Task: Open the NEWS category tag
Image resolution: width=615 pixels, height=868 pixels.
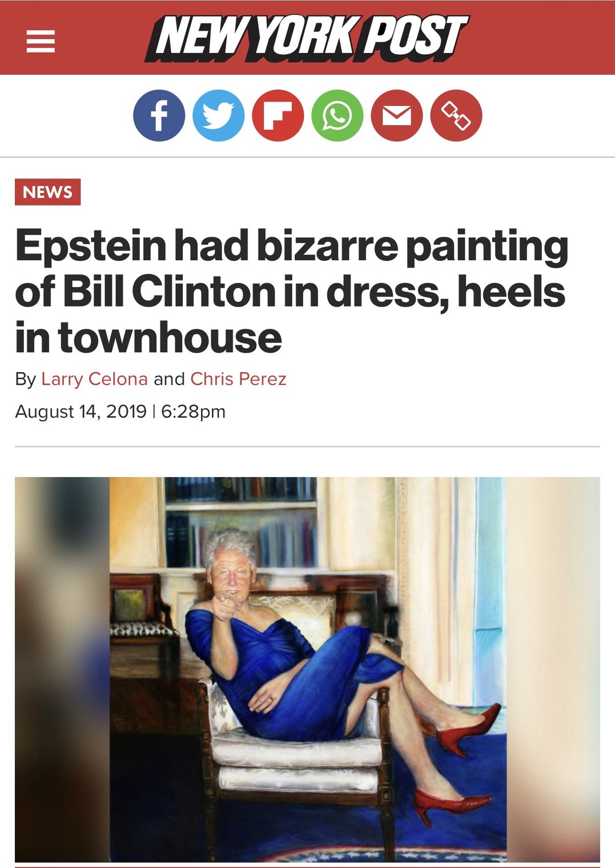Action: point(48,192)
